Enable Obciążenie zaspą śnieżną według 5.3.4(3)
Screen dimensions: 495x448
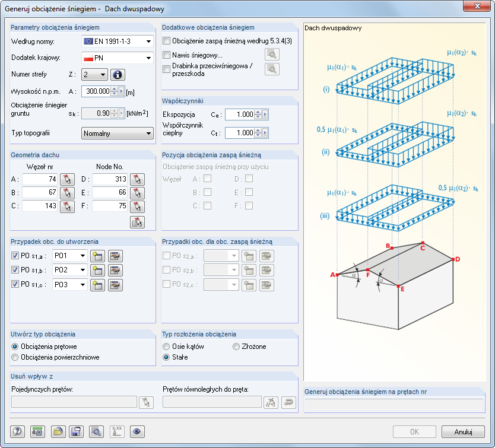(166, 41)
